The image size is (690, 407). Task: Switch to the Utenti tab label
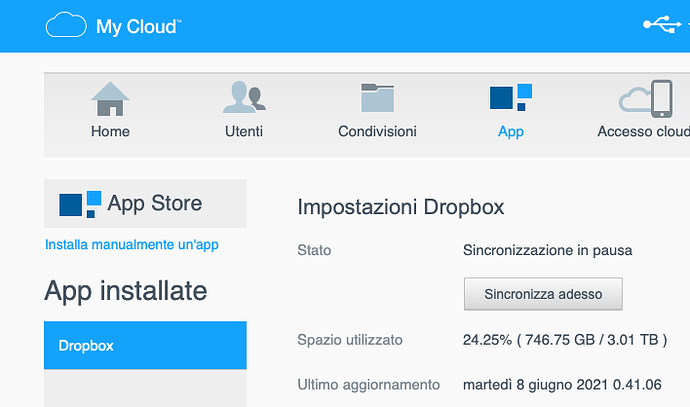click(244, 131)
